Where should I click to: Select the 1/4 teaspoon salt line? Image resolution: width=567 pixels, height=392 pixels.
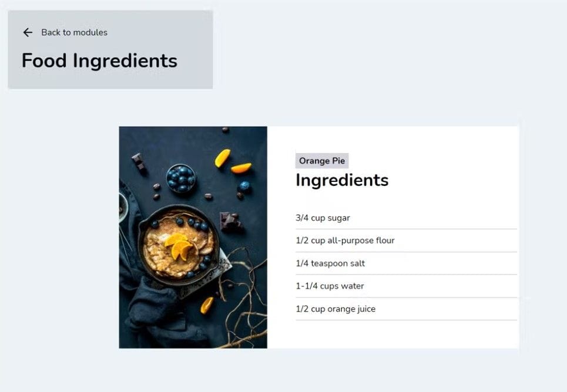pos(330,263)
